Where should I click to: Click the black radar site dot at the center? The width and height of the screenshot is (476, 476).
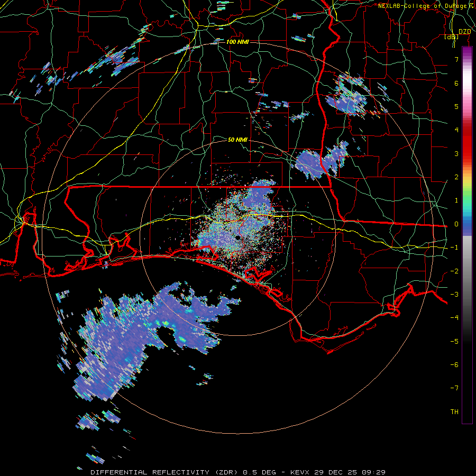pyautogui.click(x=239, y=238)
